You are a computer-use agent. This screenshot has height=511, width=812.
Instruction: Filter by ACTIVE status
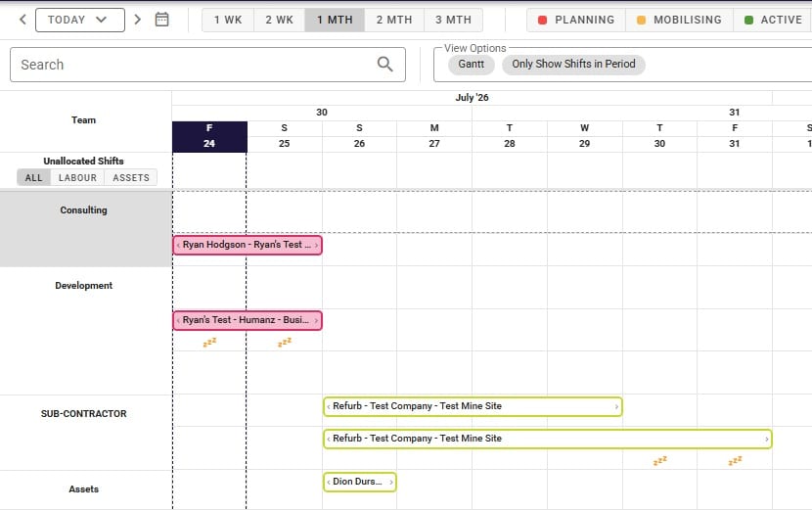click(x=773, y=20)
